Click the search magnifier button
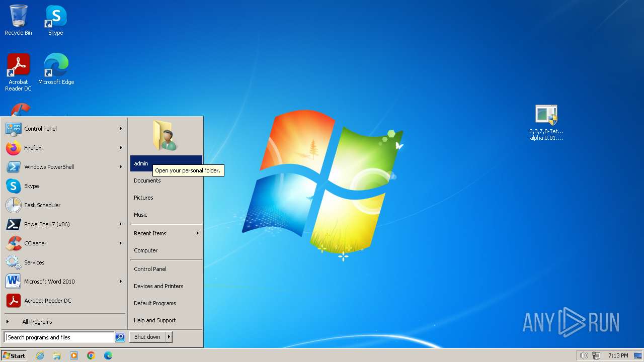 tap(120, 337)
